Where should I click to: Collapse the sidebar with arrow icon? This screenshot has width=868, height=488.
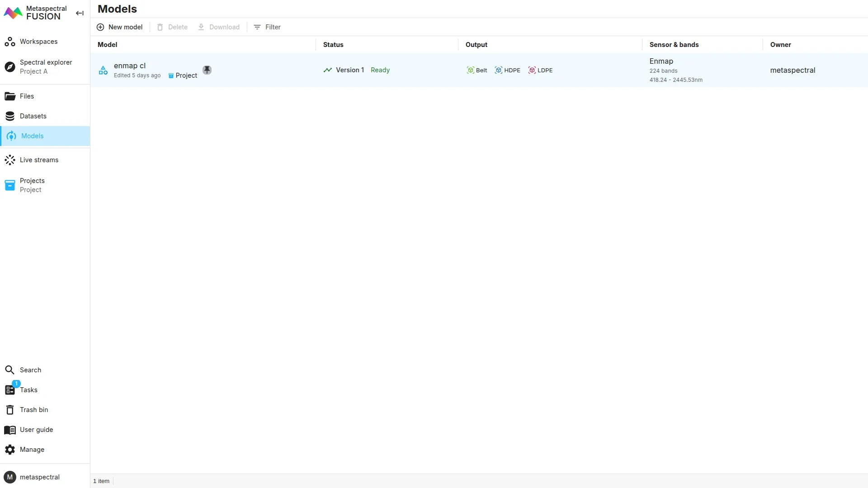(x=80, y=13)
